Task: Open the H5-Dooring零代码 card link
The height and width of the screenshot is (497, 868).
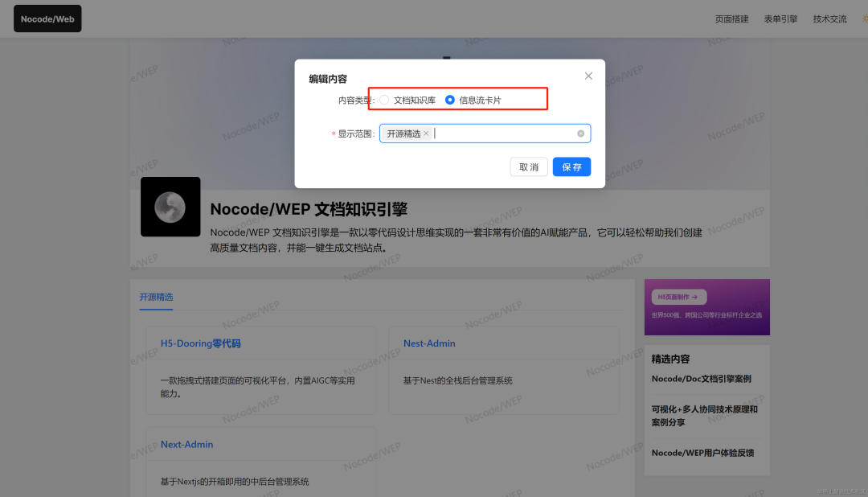Action: coord(200,343)
